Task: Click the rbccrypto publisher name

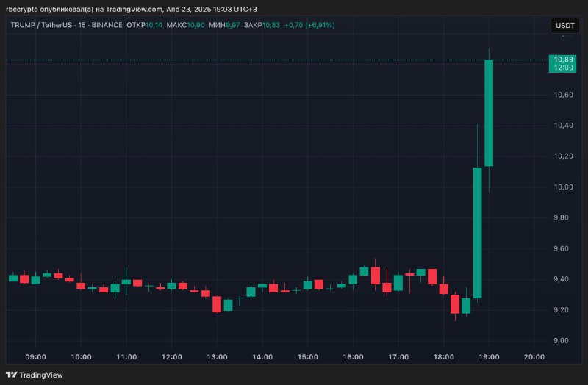Action: [x=22, y=9]
